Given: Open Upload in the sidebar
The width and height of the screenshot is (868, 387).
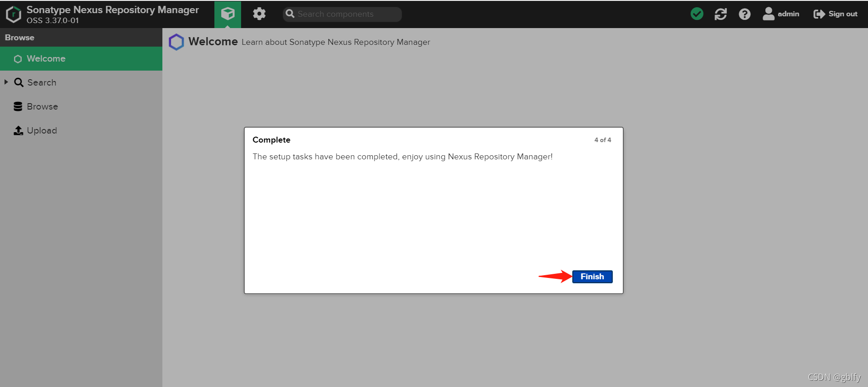Looking at the screenshot, I should 81,130.
